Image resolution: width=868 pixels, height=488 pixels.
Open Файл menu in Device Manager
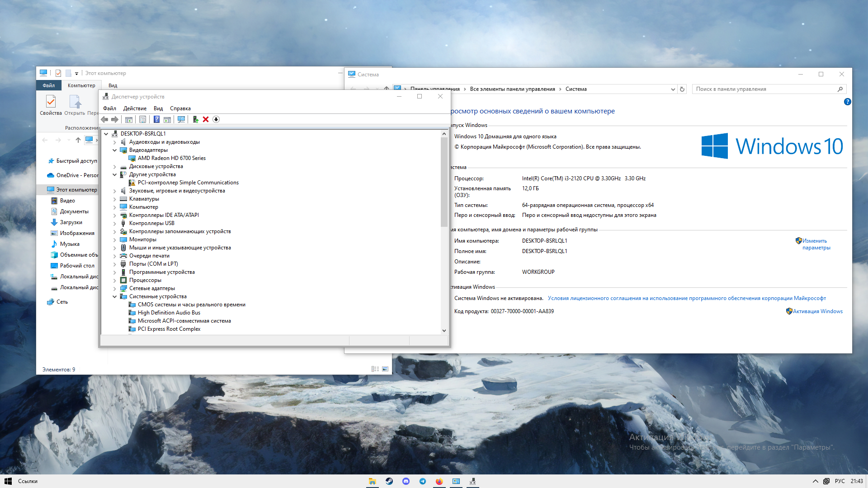[x=109, y=108]
